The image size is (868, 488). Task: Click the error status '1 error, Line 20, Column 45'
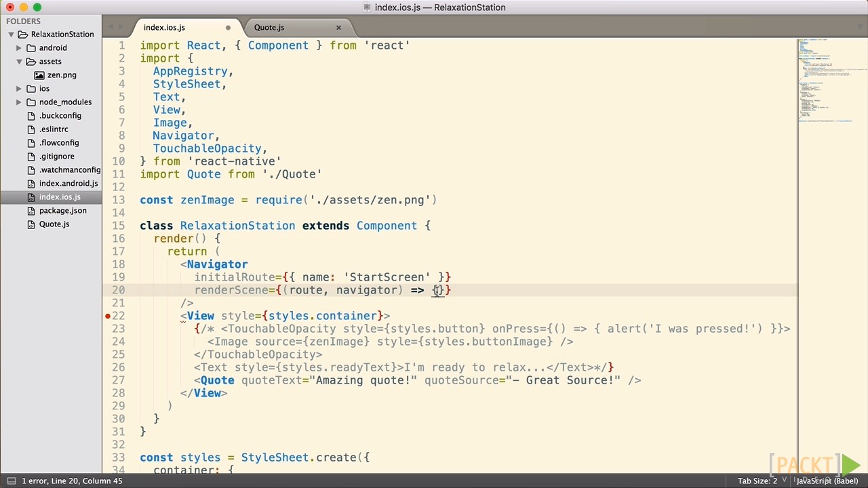click(x=72, y=481)
